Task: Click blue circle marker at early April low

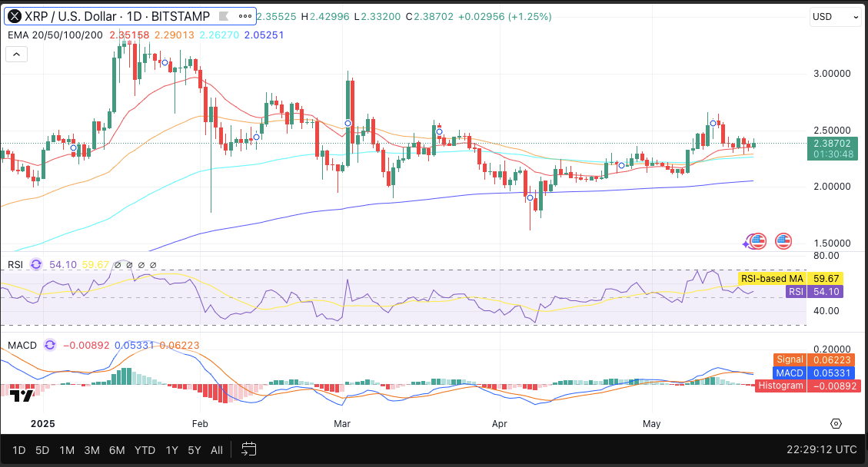Action: click(530, 198)
